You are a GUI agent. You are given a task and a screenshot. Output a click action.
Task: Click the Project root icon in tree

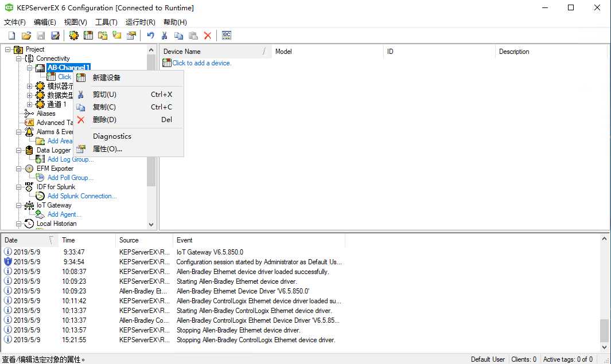(18, 49)
